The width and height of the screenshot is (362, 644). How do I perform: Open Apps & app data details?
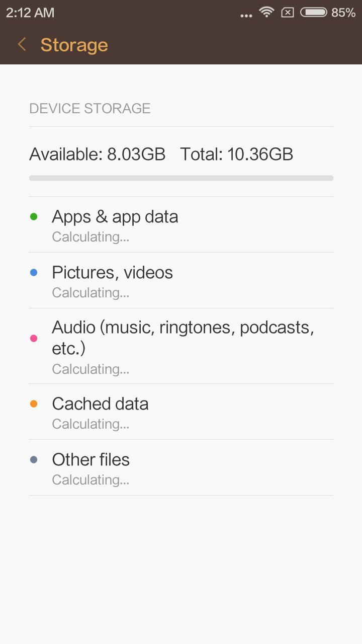click(x=181, y=224)
